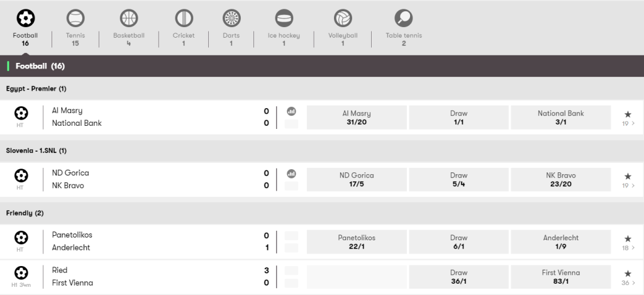
Task: Switch to the Darts sport icon
Action: click(231, 18)
